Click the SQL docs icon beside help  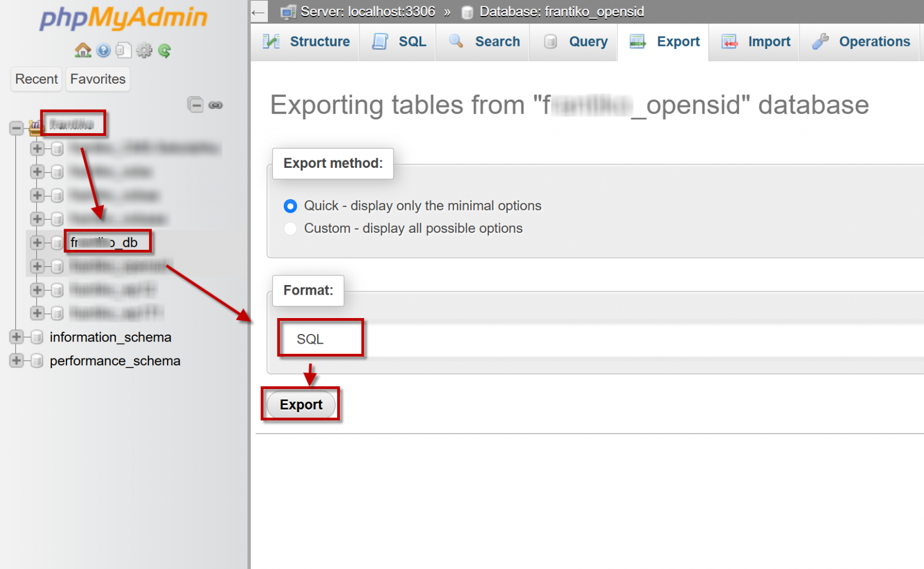point(123,51)
